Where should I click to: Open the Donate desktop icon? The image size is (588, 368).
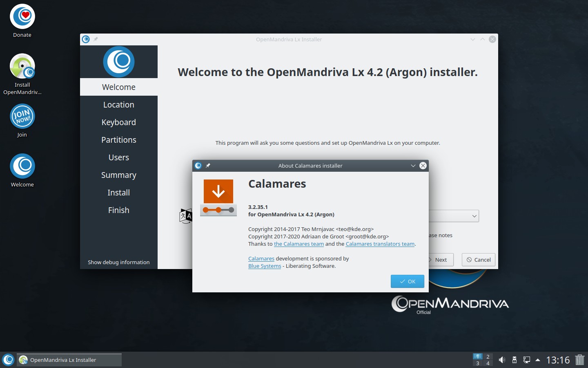coord(22,17)
